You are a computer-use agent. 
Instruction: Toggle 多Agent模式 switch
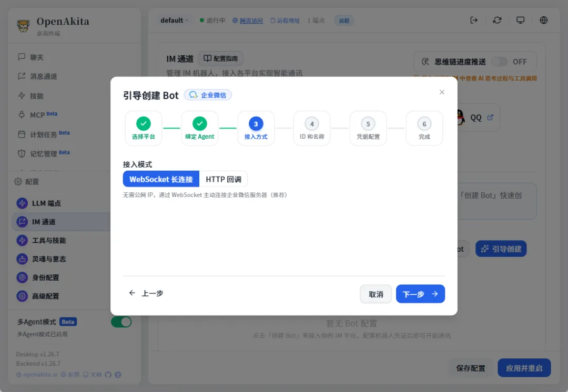click(121, 322)
